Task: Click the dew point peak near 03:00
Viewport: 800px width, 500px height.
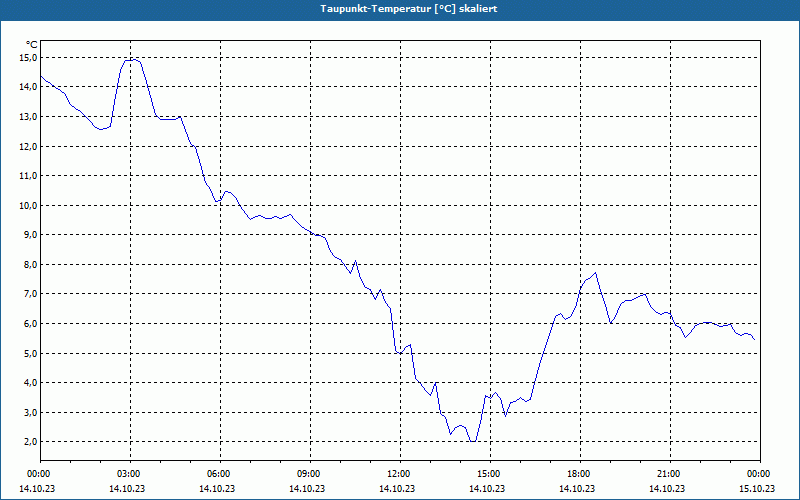Action: click(x=135, y=59)
